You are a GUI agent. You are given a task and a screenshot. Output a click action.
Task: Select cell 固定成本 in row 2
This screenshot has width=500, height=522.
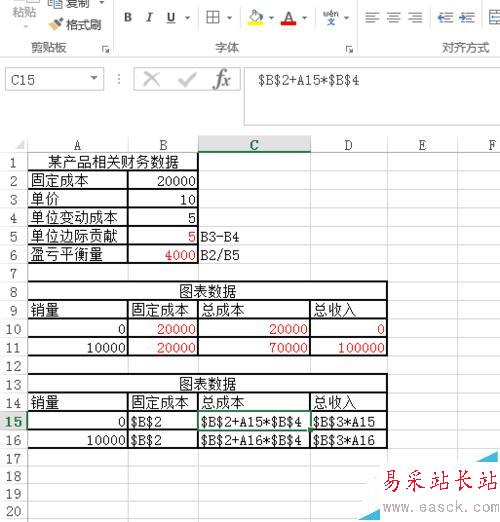coord(78,181)
